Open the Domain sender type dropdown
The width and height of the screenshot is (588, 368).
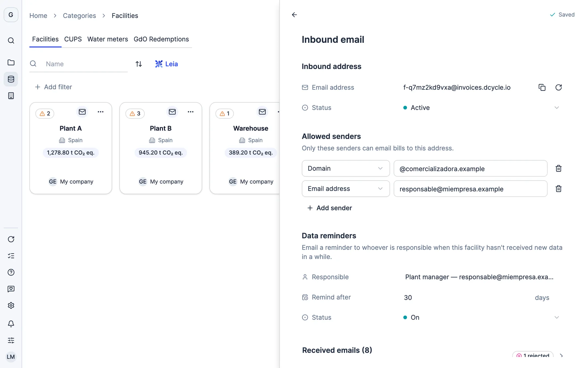(346, 168)
